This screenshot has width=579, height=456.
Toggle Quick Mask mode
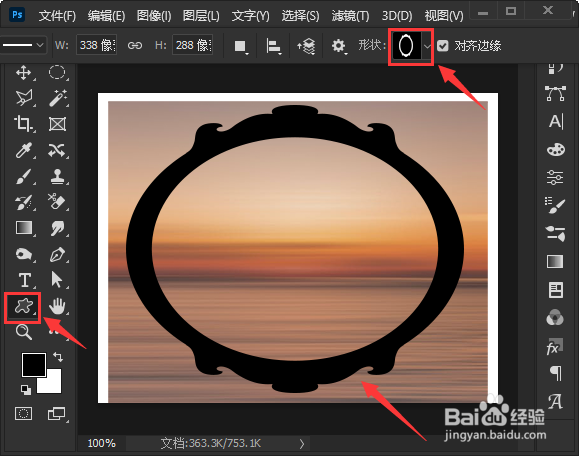pos(23,414)
